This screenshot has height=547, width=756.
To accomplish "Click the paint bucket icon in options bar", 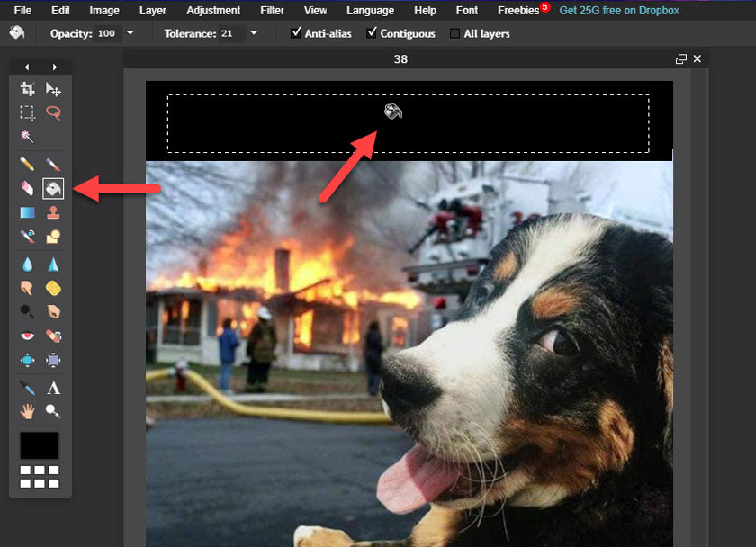I will [17, 32].
